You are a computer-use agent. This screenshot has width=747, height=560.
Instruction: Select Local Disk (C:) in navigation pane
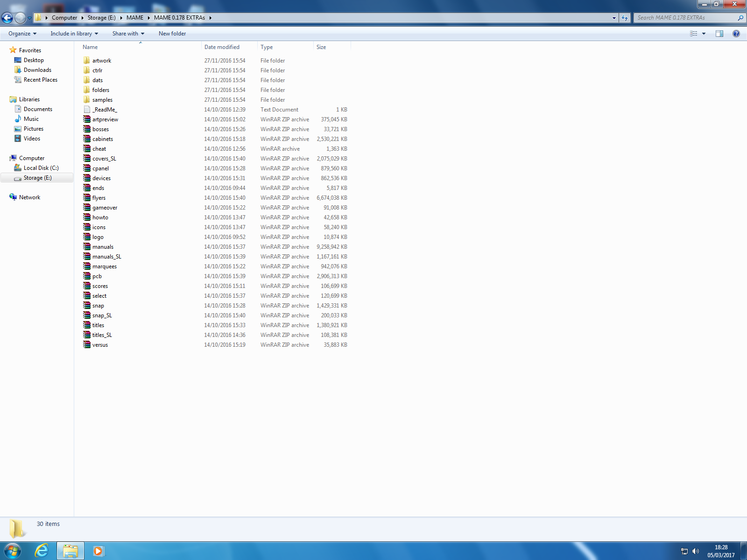click(41, 168)
